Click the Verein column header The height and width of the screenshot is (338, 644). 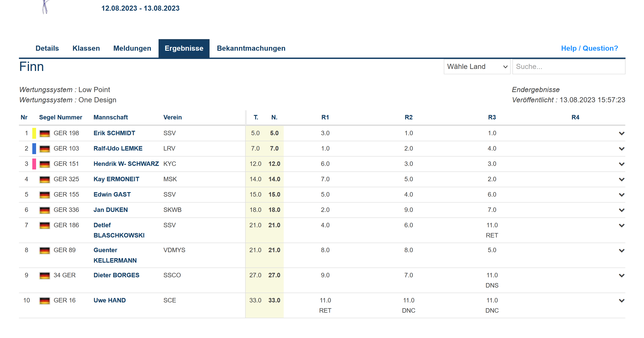pyautogui.click(x=173, y=117)
